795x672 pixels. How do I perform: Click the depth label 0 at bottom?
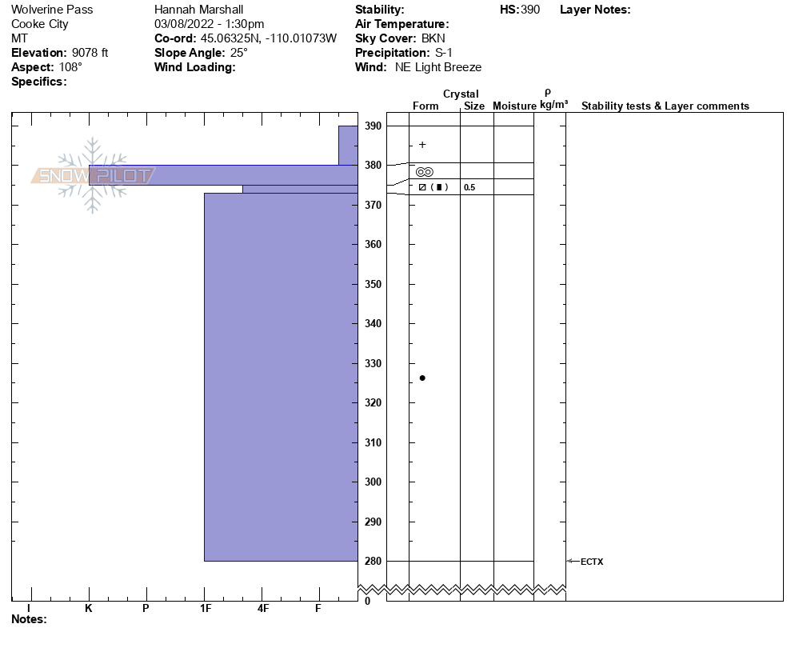click(368, 602)
